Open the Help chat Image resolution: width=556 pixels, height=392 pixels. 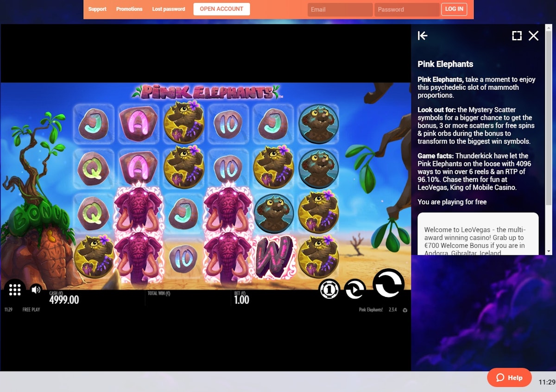point(509,378)
